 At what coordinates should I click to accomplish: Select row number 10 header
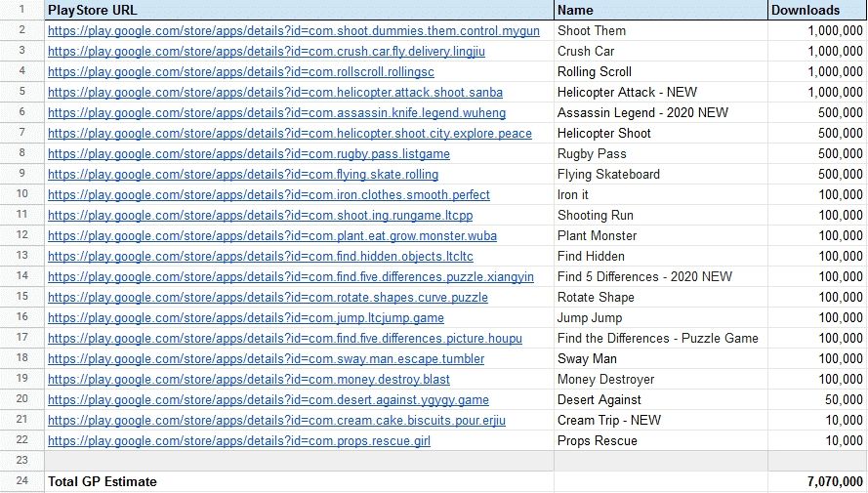click(x=21, y=195)
